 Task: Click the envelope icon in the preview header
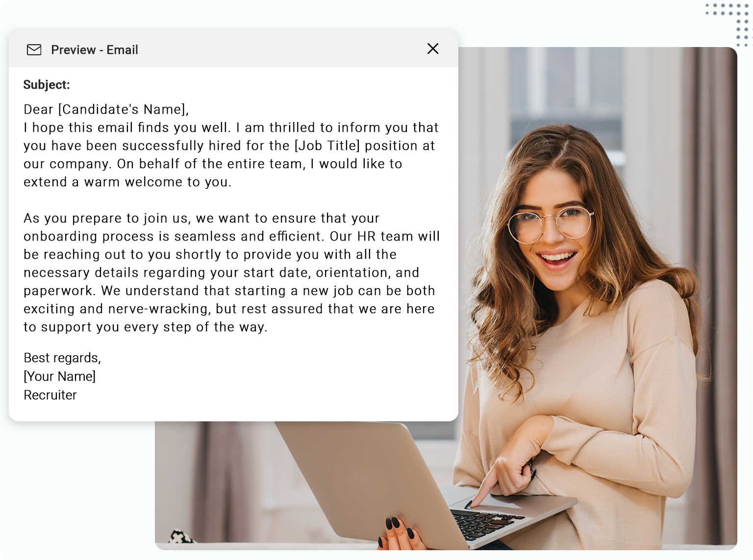tap(34, 49)
